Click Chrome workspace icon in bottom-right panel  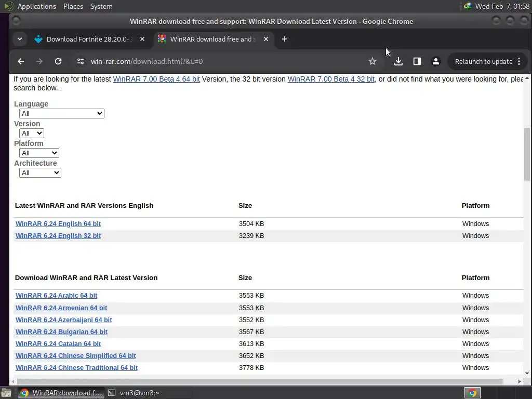(472, 393)
